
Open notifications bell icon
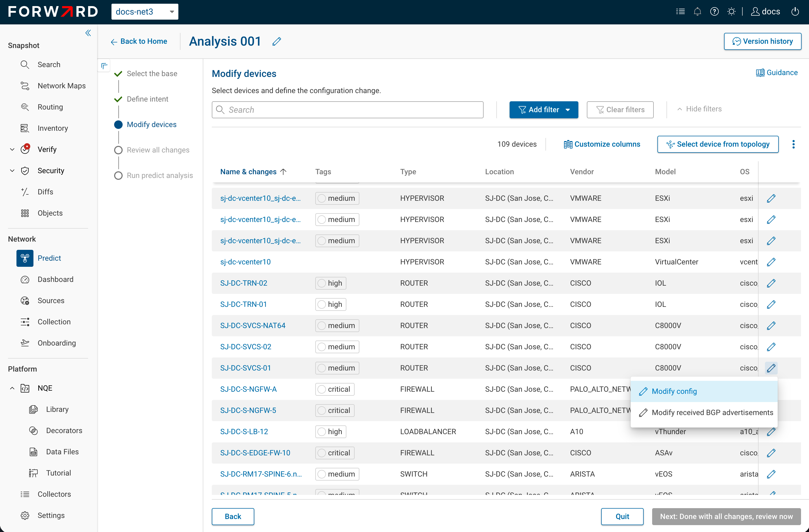click(x=697, y=12)
